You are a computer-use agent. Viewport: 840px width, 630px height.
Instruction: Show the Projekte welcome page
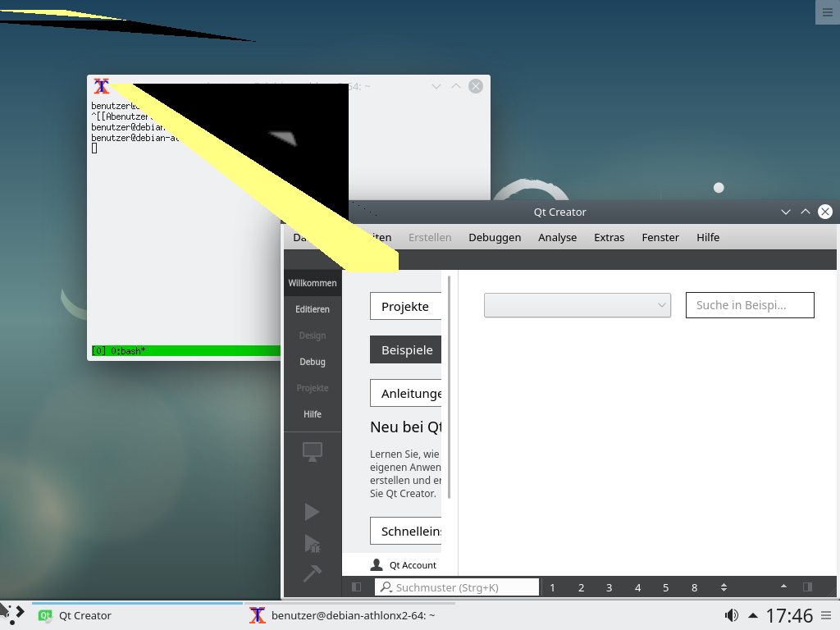click(x=405, y=307)
